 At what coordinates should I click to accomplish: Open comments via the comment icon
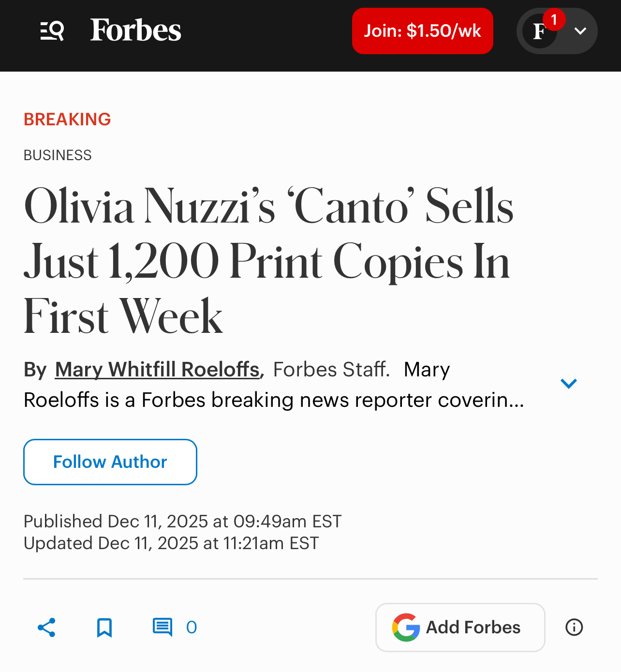tap(163, 627)
